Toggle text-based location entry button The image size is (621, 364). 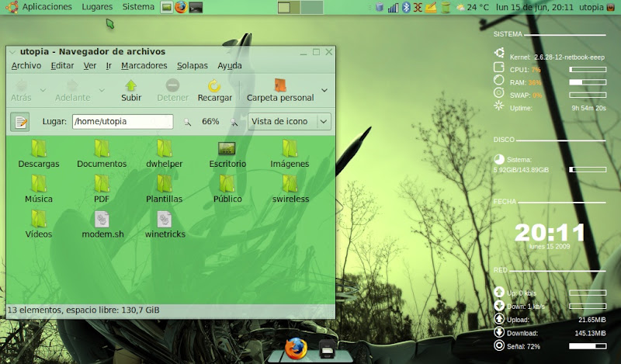point(20,122)
